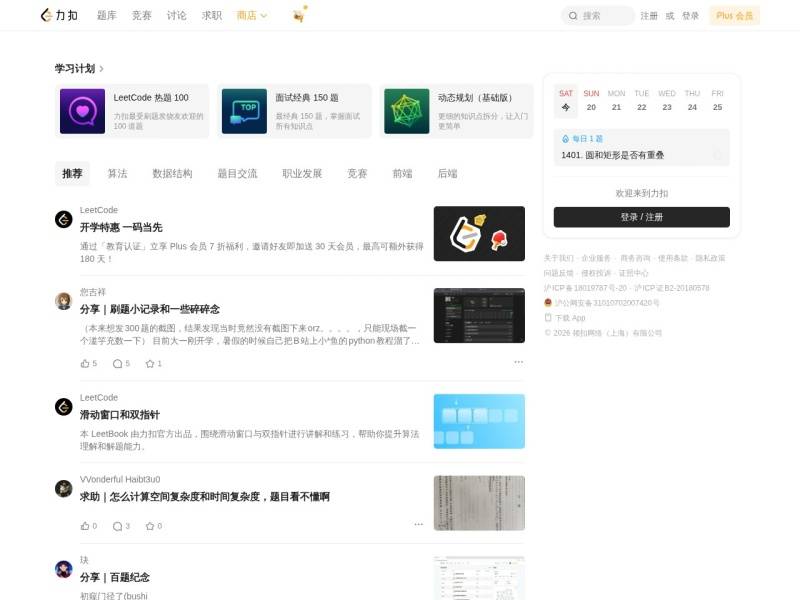This screenshot has height=600, width=800.
Task: Expand 学习计划 with its chevron
Action: (x=102, y=68)
